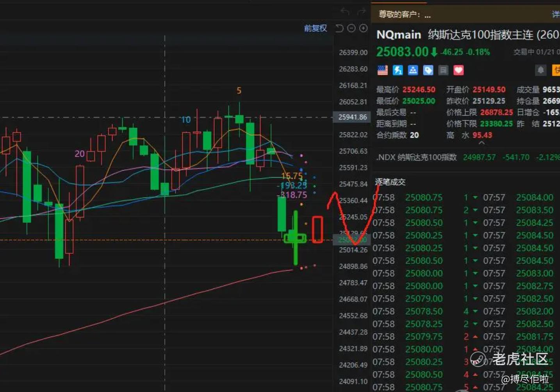The height and width of the screenshot is (392, 560).
Task: Click the blue price tag icon
Action: [x=428, y=70]
